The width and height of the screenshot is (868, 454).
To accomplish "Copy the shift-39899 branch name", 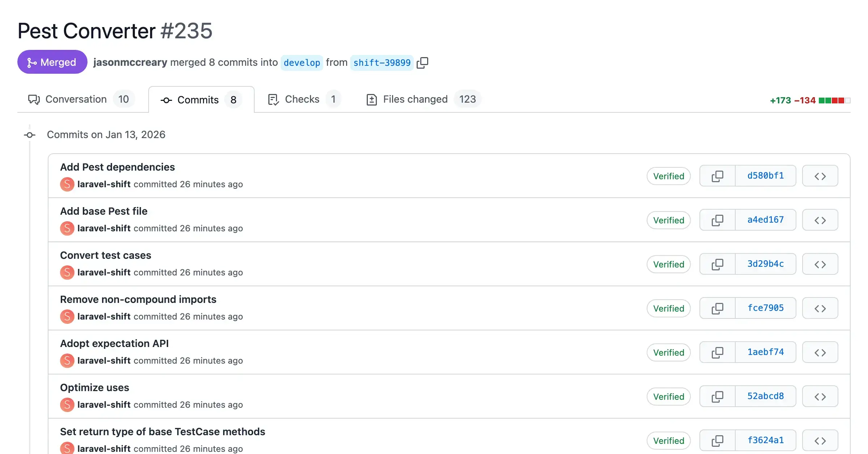I will (x=422, y=62).
